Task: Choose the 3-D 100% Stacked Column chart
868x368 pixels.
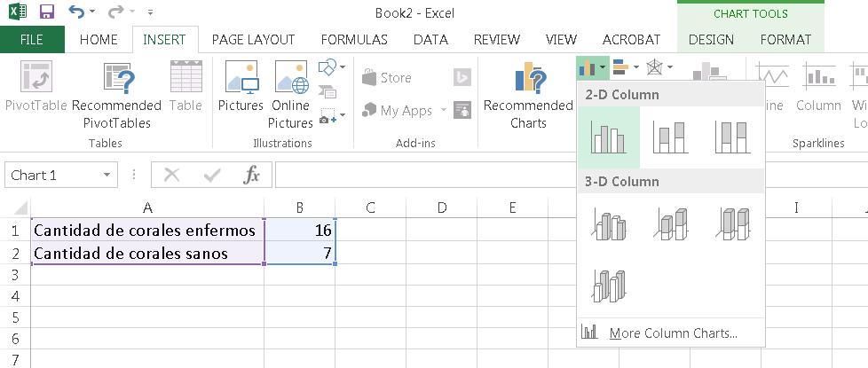Action: click(732, 224)
